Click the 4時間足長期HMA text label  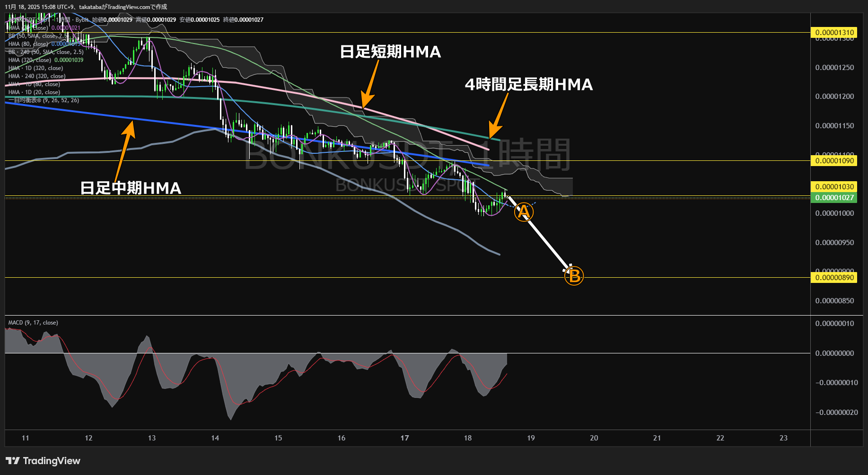pyautogui.click(x=529, y=84)
